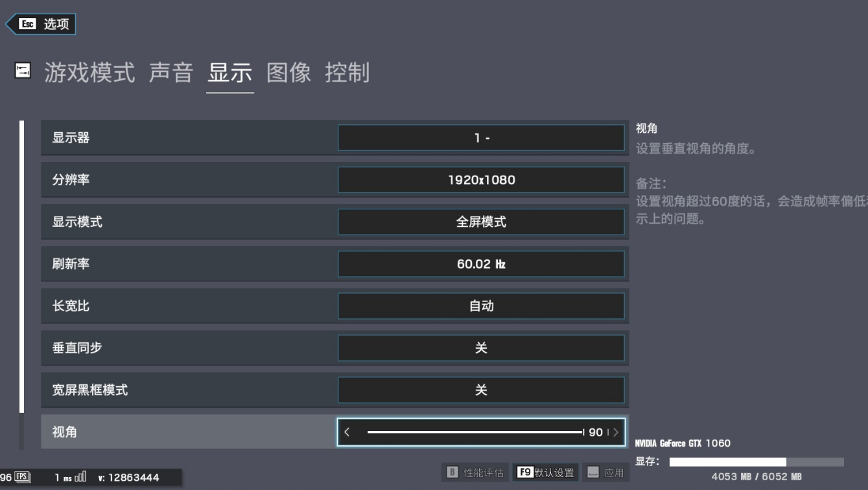
Task: Select the 显示 tab
Action: coord(229,73)
